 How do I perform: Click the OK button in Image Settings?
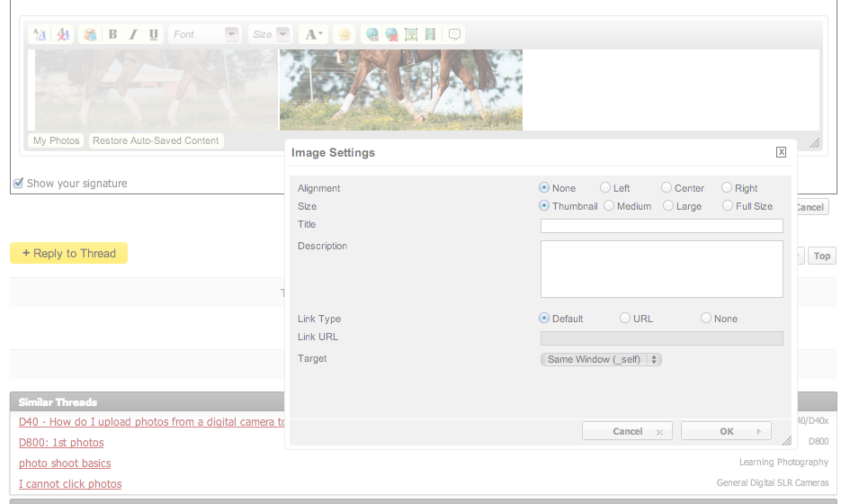(726, 431)
